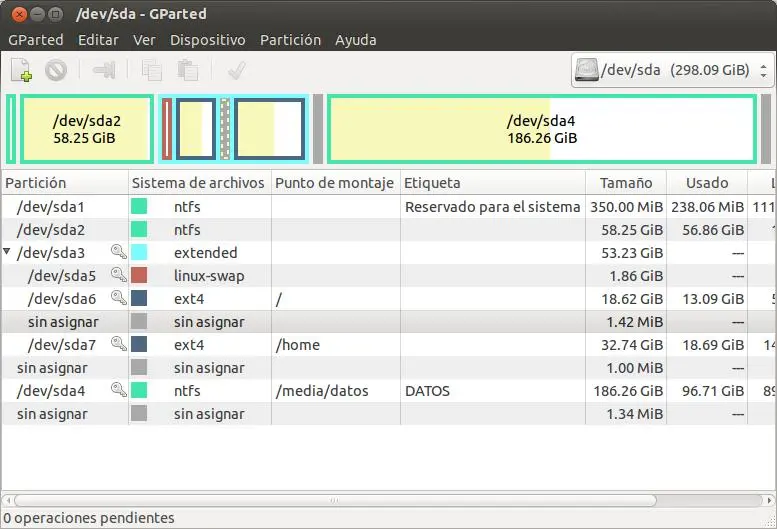This screenshot has height=529, width=777.
Task: Sort by the Usado column header
Action: pos(707,183)
